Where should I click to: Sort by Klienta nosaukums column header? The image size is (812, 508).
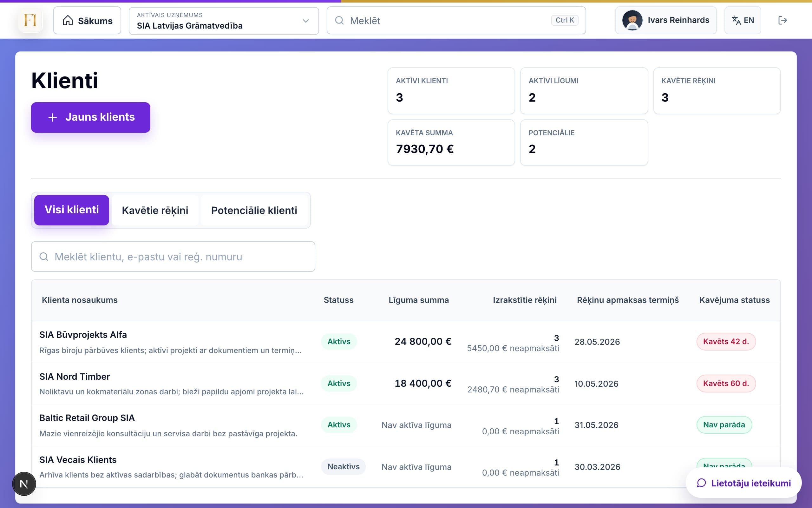80,300
